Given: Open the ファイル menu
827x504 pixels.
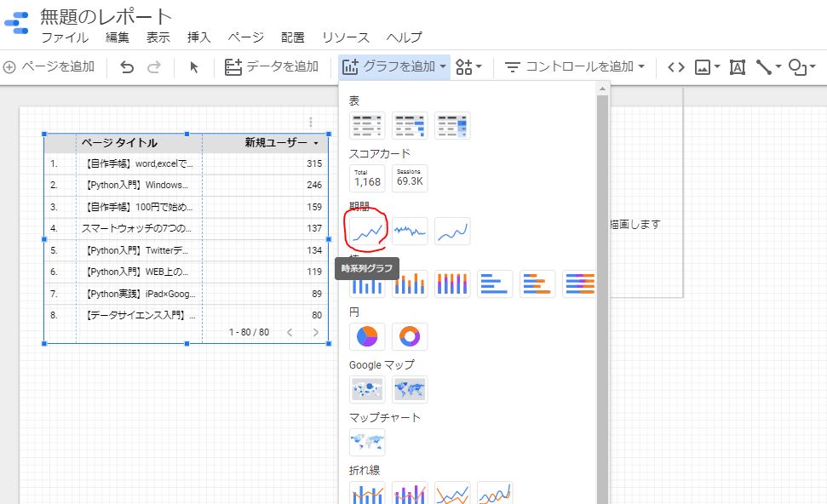Looking at the screenshot, I should click(x=65, y=37).
